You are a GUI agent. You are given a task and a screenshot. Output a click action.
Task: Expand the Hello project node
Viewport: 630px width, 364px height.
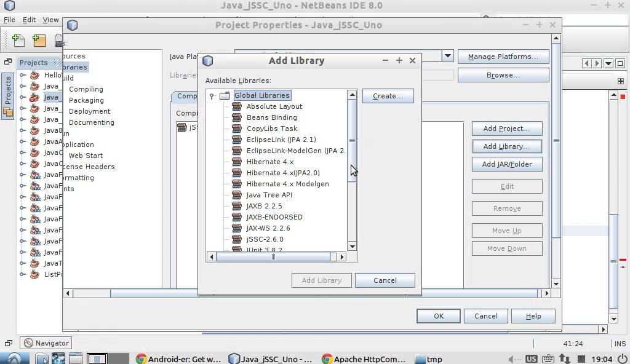(x=23, y=75)
